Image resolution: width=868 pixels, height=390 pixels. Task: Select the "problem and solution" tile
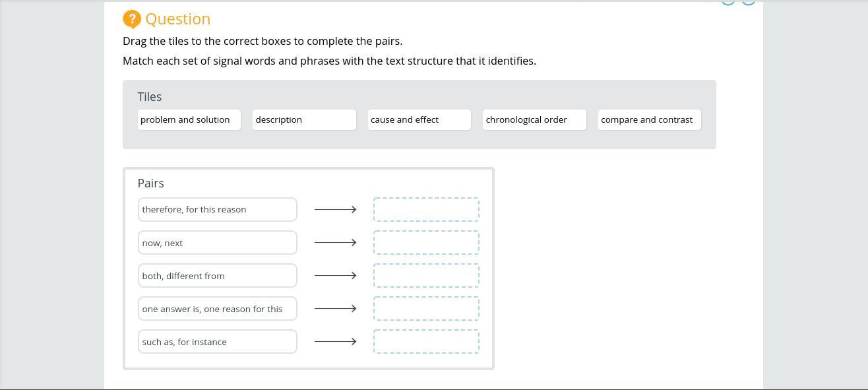coord(189,119)
